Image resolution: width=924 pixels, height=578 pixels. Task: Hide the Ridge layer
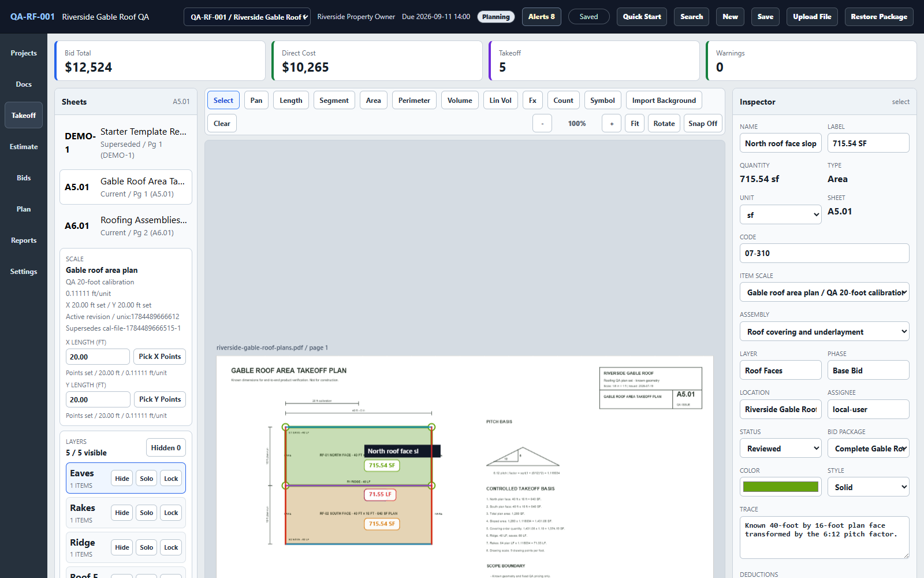point(122,547)
